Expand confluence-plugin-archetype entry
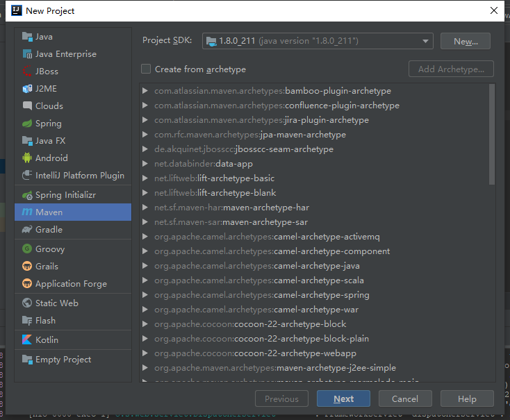This screenshot has width=510, height=420. (x=145, y=106)
